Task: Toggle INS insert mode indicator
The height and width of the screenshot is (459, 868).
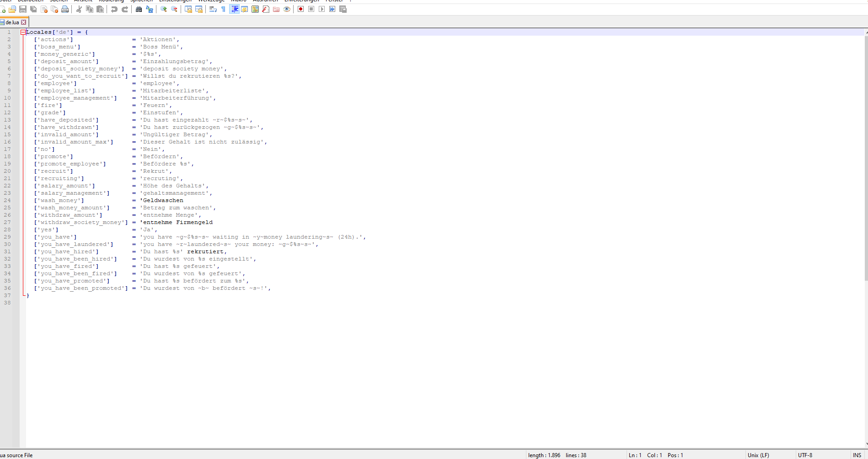Action: pos(857,455)
